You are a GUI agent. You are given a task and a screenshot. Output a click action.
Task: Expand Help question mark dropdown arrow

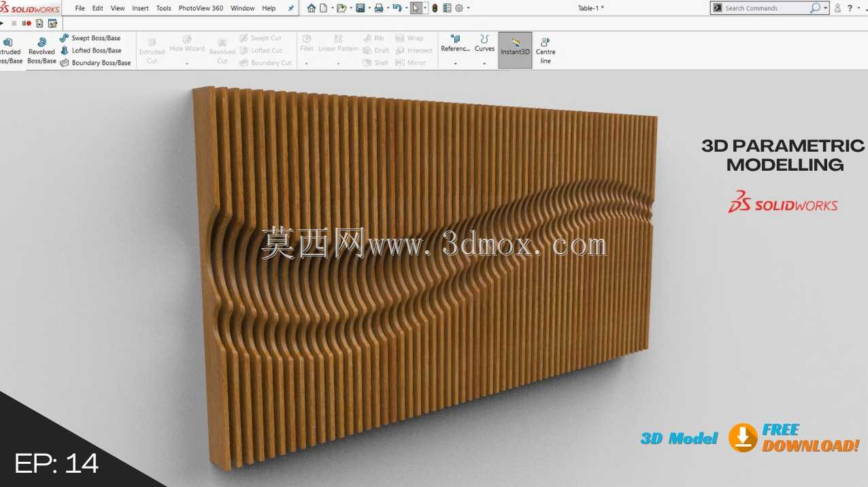[x=858, y=8]
